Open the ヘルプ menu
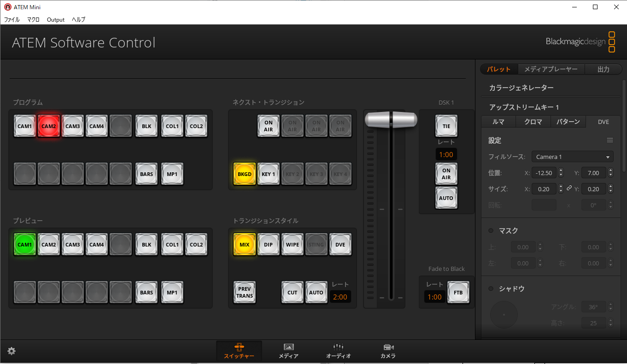 78,20
